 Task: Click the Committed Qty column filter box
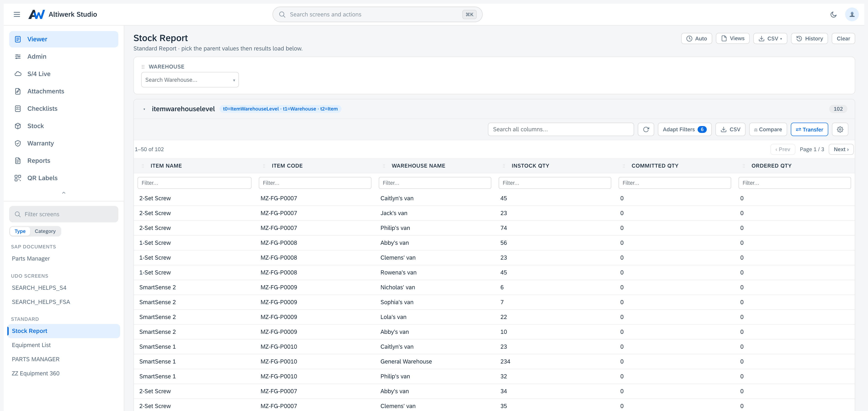pos(675,183)
